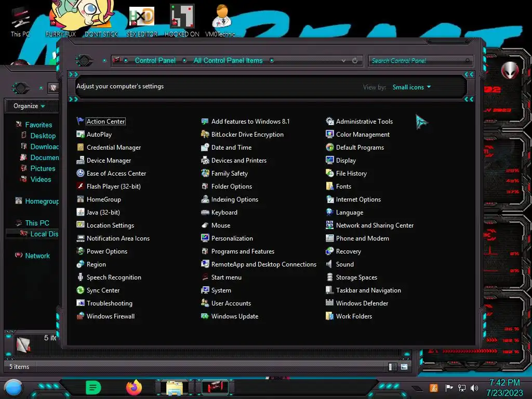
Task: Click the Power Options icon
Action: point(80,251)
